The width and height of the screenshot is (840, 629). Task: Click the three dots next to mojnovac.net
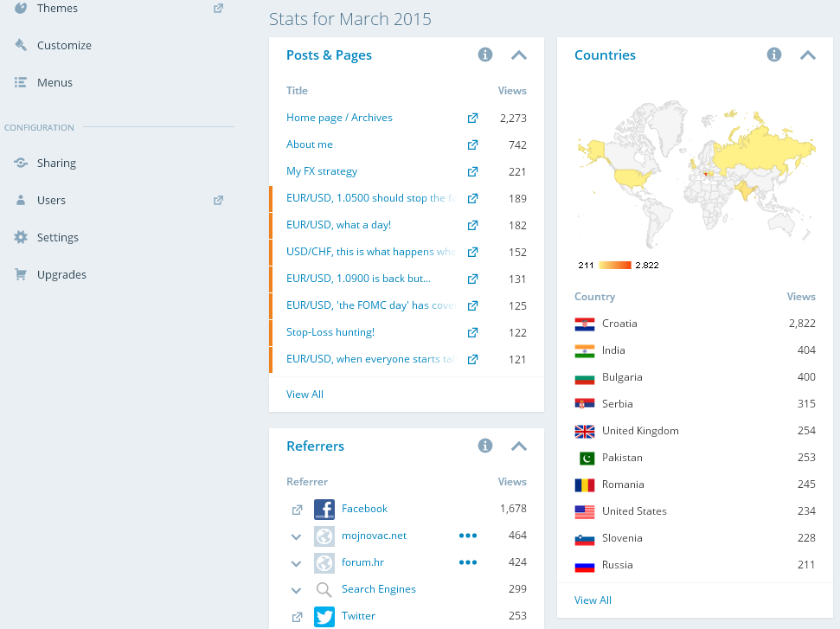click(x=468, y=536)
